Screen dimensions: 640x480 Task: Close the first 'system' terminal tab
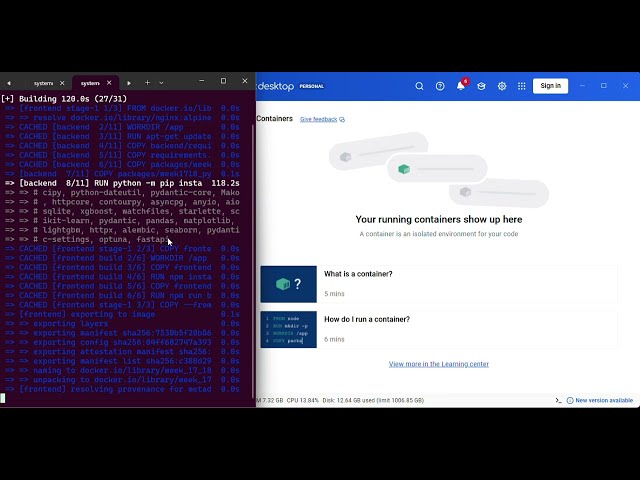click(62, 83)
